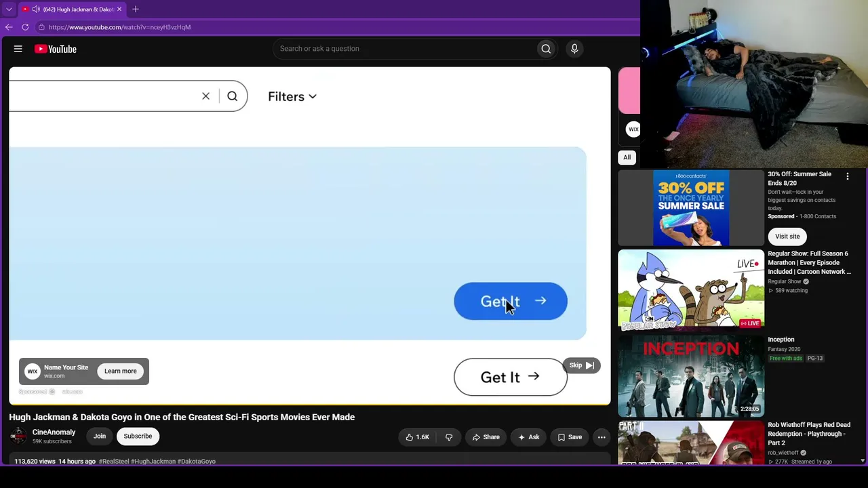
Task: Go back with browser back arrow
Action: point(9,27)
